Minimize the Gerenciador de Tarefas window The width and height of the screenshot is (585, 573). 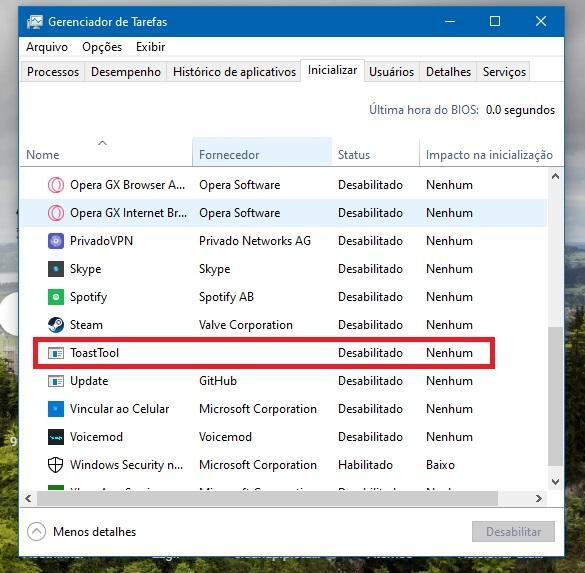(x=450, y=21)
